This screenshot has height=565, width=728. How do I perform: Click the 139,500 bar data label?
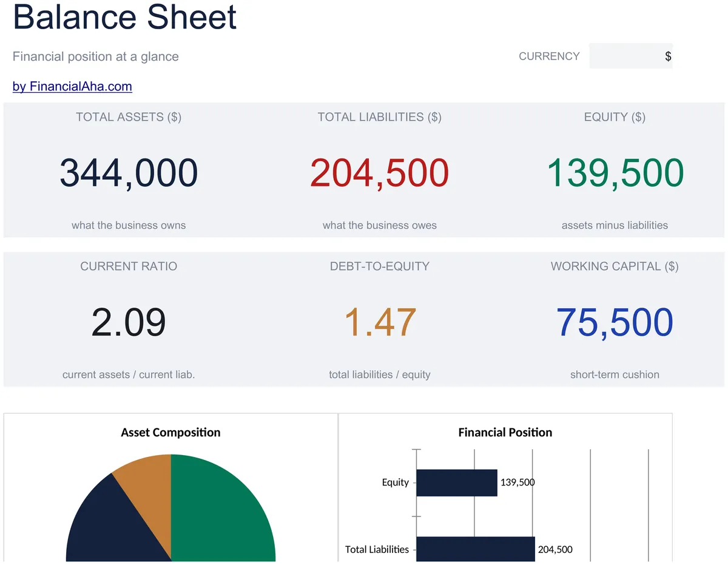tap(517, 482)
